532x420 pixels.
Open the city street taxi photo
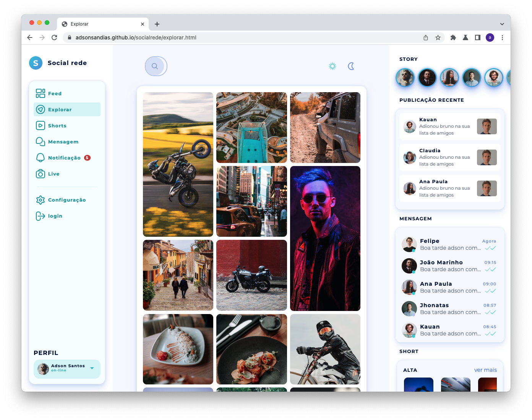point(251,201)
